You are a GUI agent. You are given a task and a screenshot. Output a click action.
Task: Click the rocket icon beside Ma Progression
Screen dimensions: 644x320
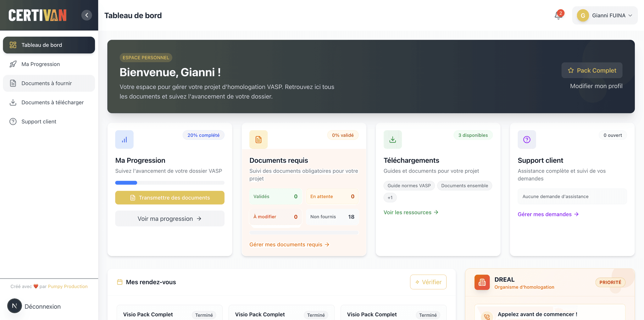pyautogui.click(x=13, y=64)
